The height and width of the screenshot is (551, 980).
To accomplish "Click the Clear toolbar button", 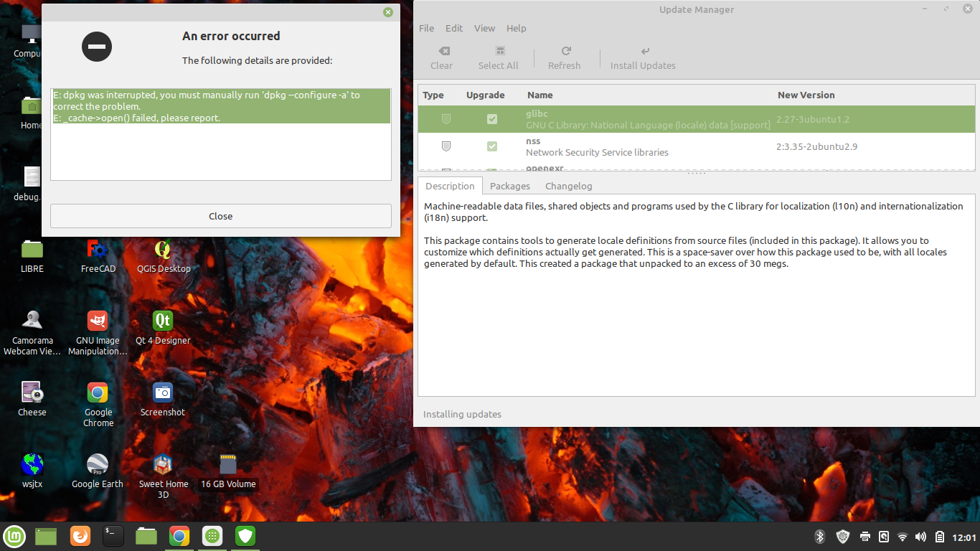I will pos(442,58).
